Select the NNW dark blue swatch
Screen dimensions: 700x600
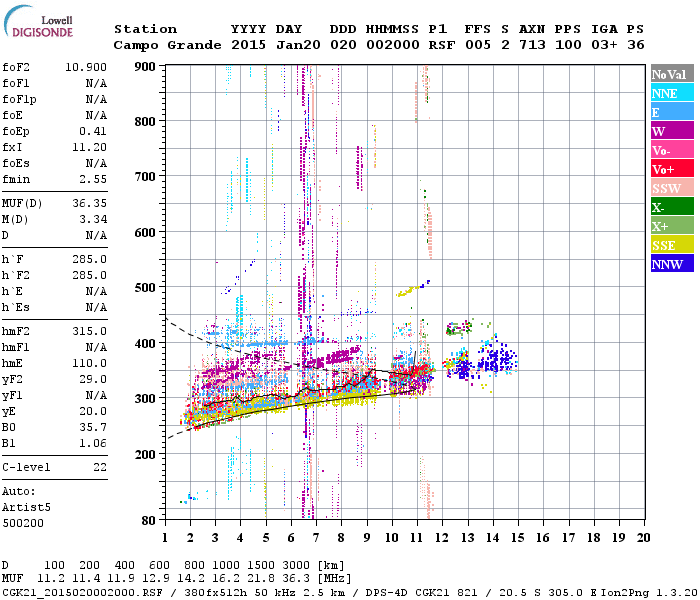[x=672, y=263]
